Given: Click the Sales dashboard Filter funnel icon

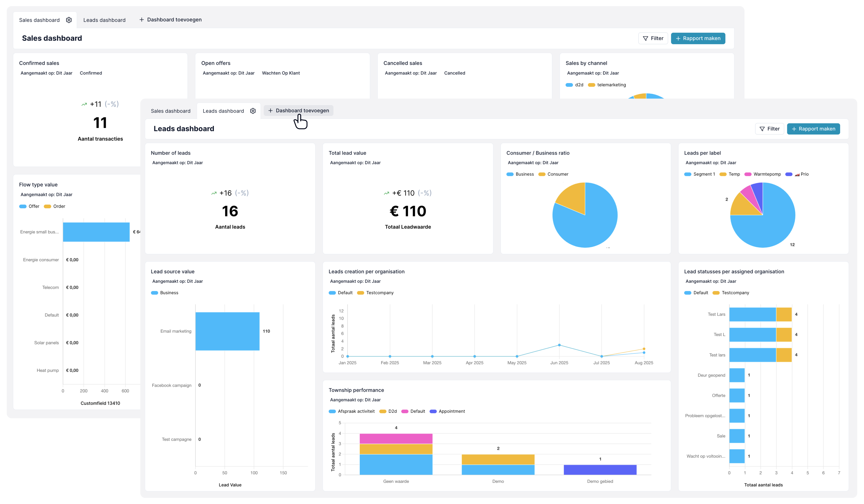Looking at the screenshot, I should (645, 38).
